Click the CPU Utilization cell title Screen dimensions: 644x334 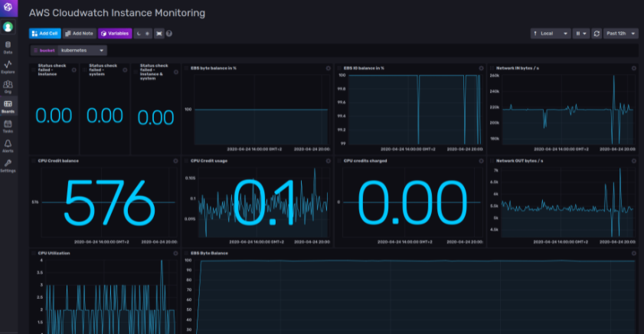(54, 254)
